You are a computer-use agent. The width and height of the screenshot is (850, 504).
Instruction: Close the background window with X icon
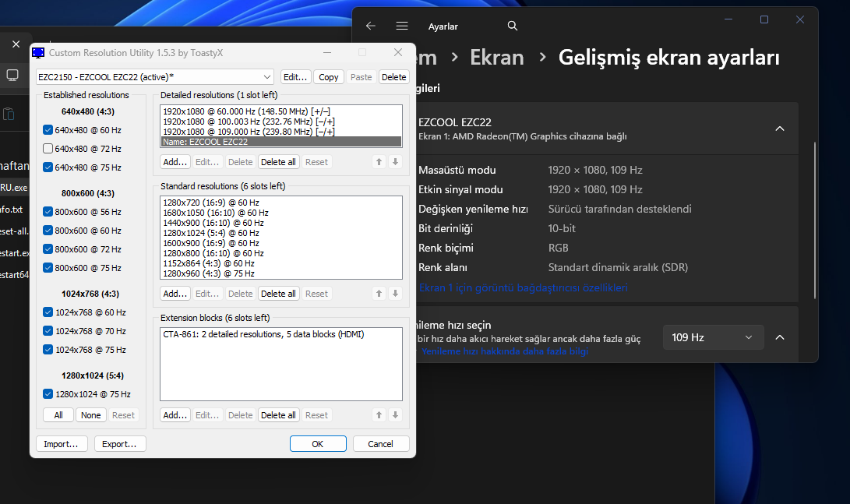(x=16, y=44)
